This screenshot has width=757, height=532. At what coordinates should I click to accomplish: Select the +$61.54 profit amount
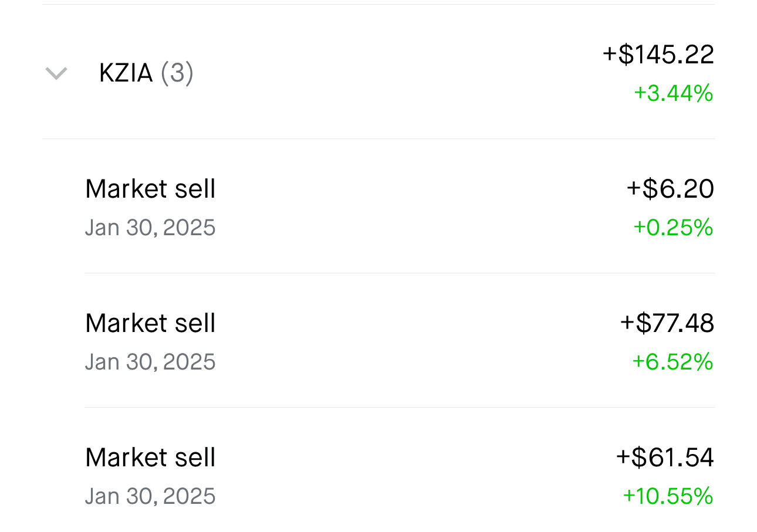(x=665, y=458)
